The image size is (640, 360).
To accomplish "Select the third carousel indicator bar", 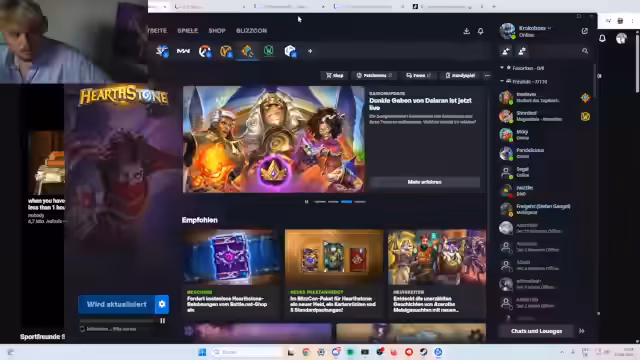I will coord(346,202).
